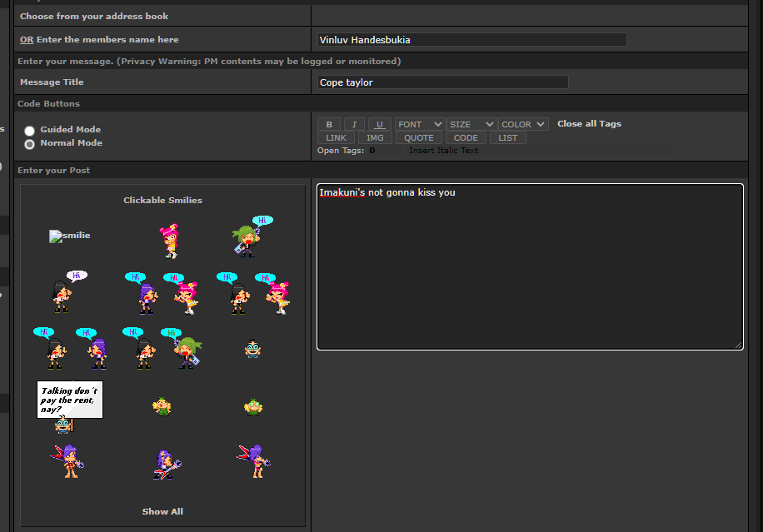Insert the black-haired and purple girls Hi smiley
The width and height of the screenshot is (763, 532).
pos(70,348)
